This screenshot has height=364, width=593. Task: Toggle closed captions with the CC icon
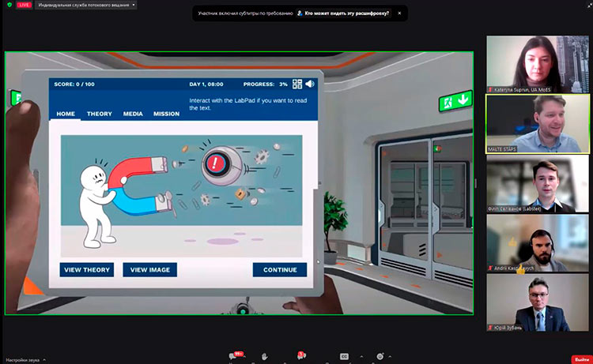tap(343, 356)
